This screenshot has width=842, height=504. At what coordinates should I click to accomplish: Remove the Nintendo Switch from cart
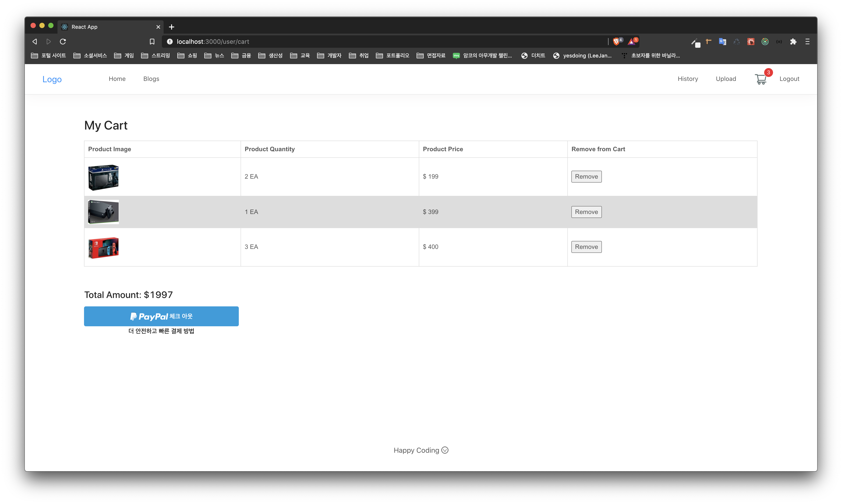[586, 246]
